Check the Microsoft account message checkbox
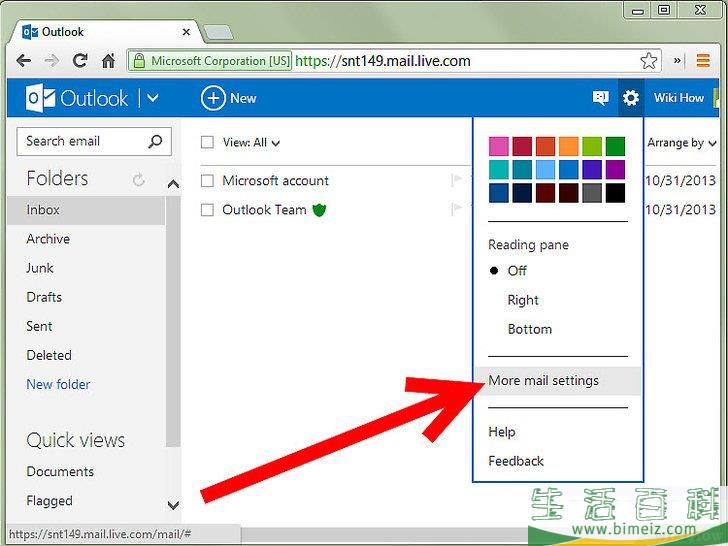The image size is (728, 546). pyautogui.click(x=207, y=181)
